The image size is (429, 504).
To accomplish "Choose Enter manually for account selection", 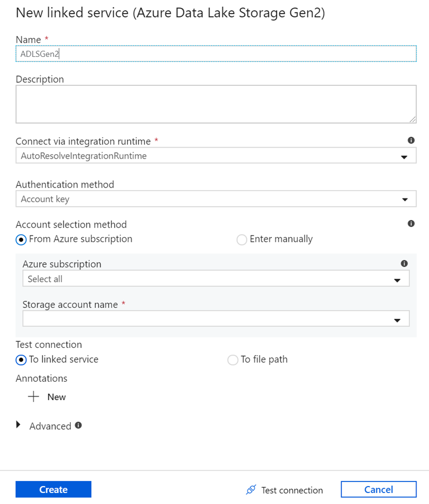I will coord(242,240).
